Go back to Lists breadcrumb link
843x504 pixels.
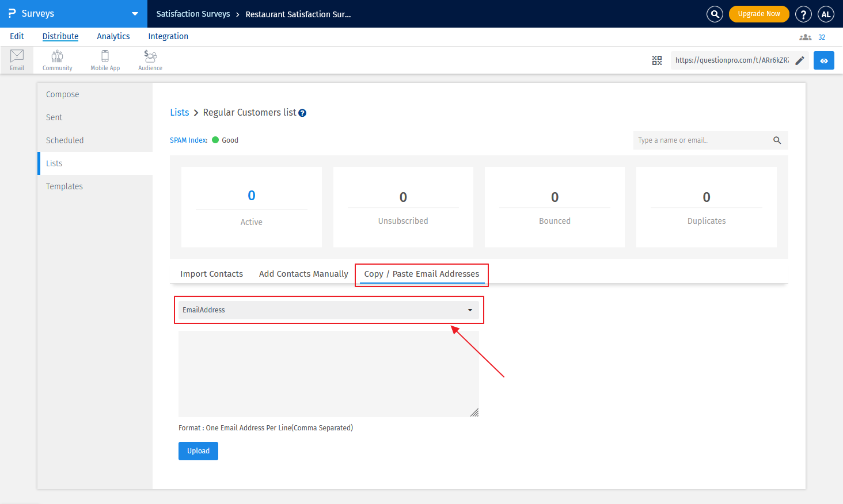[x=179, y=113]
